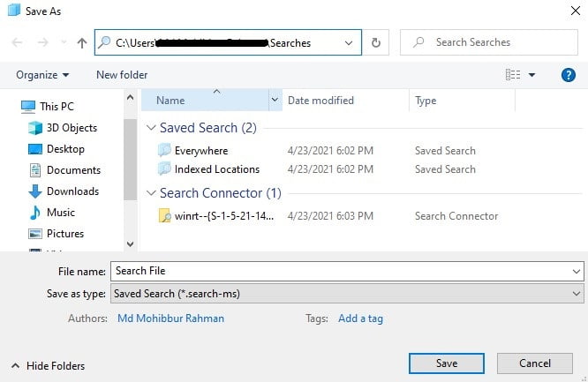The width and height of the screenshot is (588, 382).
Task: Go up one folder level
Action: [82, 42]
